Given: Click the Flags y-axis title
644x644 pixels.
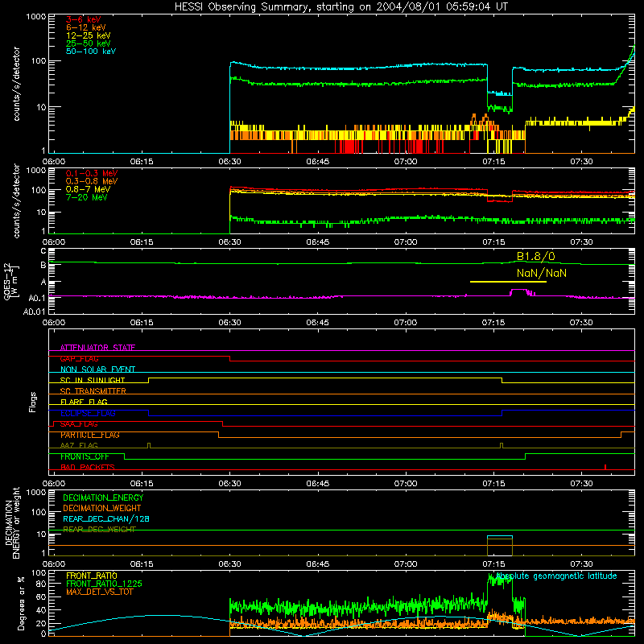Looking at the screenshot, I should point(33,402).
